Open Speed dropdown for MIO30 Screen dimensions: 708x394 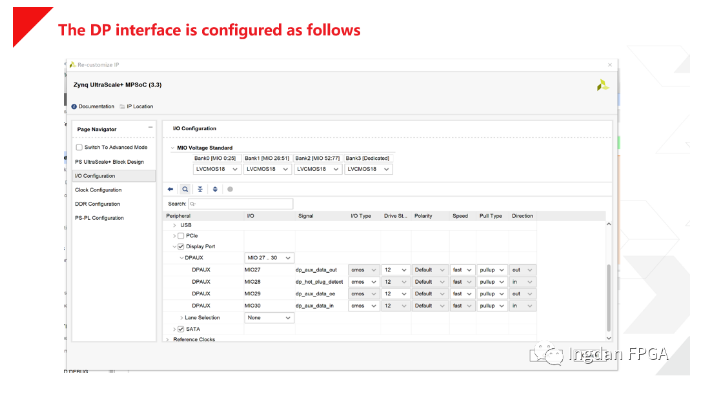pos(462,306)
